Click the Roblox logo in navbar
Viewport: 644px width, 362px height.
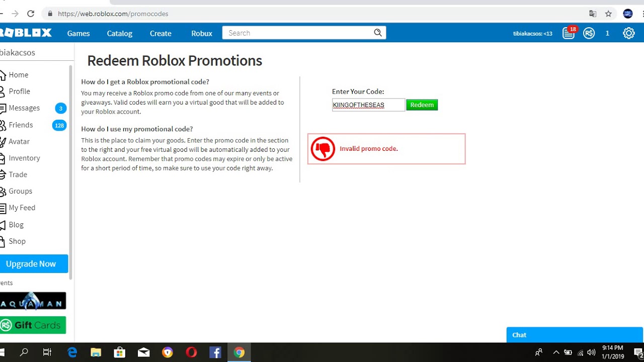click(x=26, y=33)
